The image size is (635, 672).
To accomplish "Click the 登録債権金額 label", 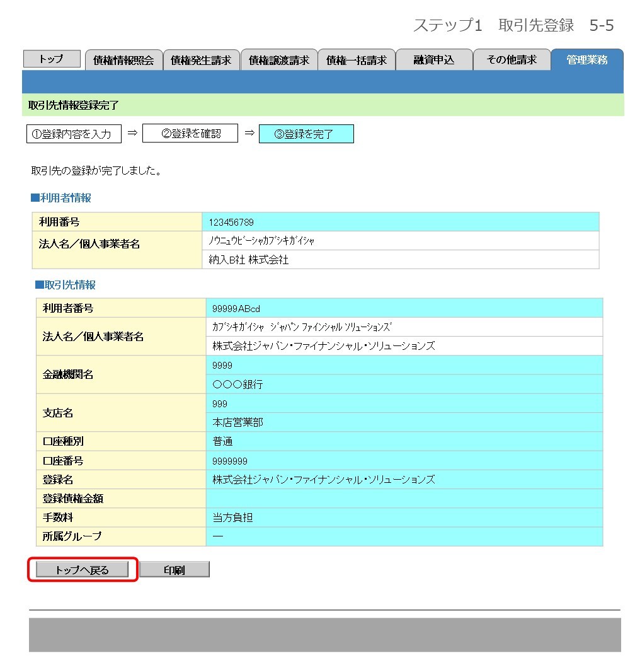I will point(73,499).
